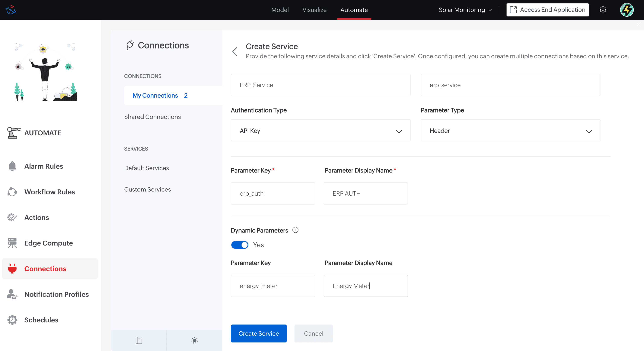Screen dimensions: 644x351
Task: Click the Create Service button
Action: click(x=258, y=333)
